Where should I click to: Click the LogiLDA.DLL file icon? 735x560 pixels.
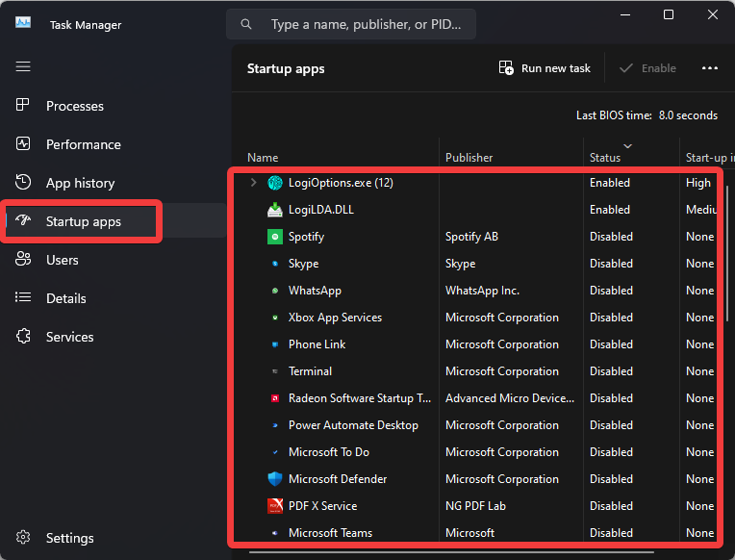pyautogui.click(x=275, y=210)
